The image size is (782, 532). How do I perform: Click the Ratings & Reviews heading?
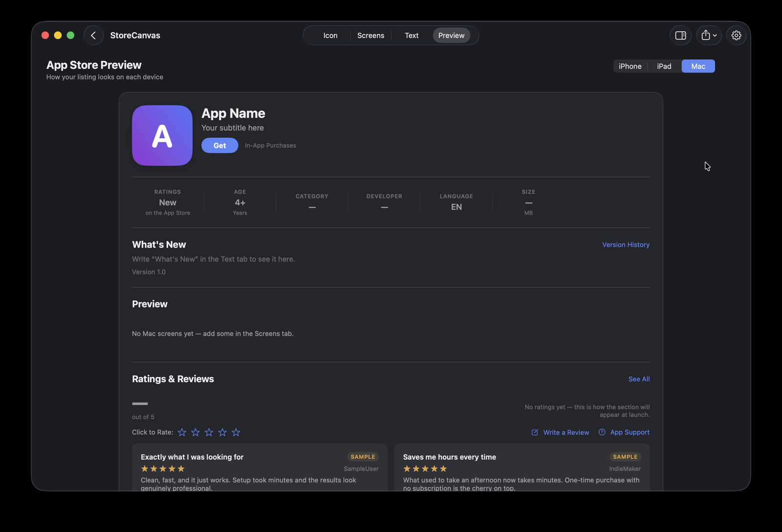[x=173, y=379]
